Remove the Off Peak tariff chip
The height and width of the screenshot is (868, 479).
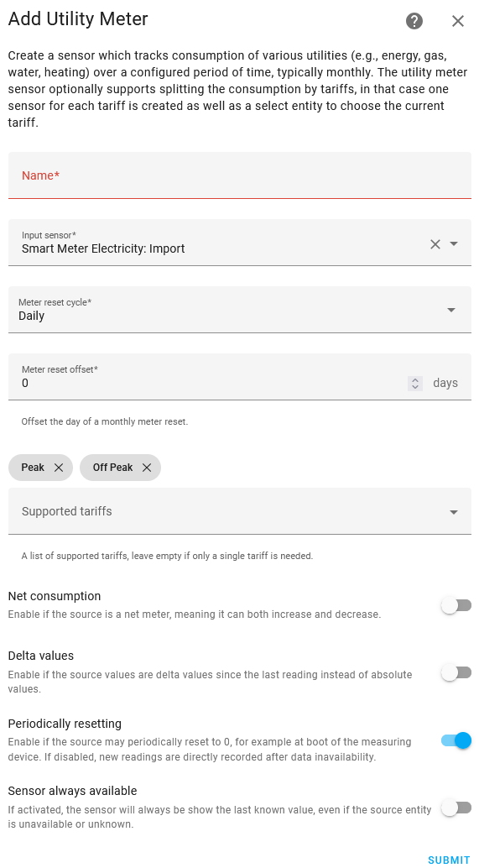147,468
